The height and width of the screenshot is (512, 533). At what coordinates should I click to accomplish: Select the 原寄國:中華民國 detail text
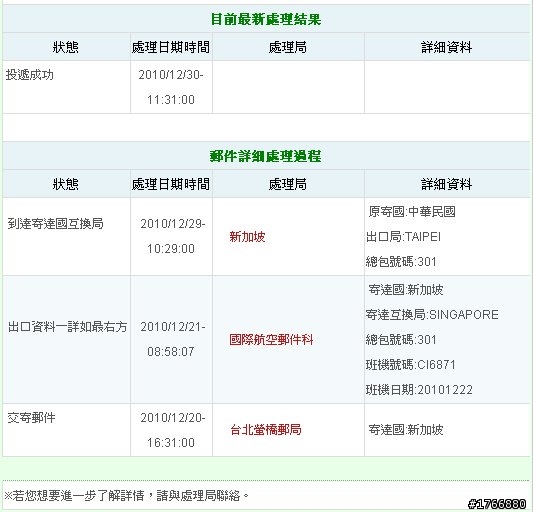pyautogui.click(x=412, y=211)
